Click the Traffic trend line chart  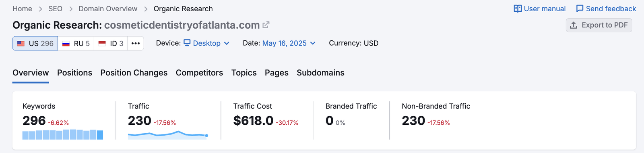[168, 135]
